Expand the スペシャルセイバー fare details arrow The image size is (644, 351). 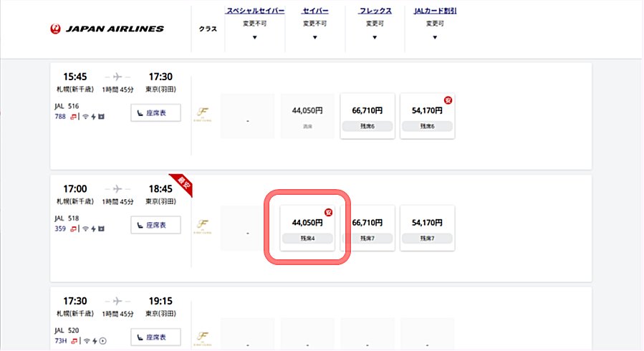[x=255, y=37]
